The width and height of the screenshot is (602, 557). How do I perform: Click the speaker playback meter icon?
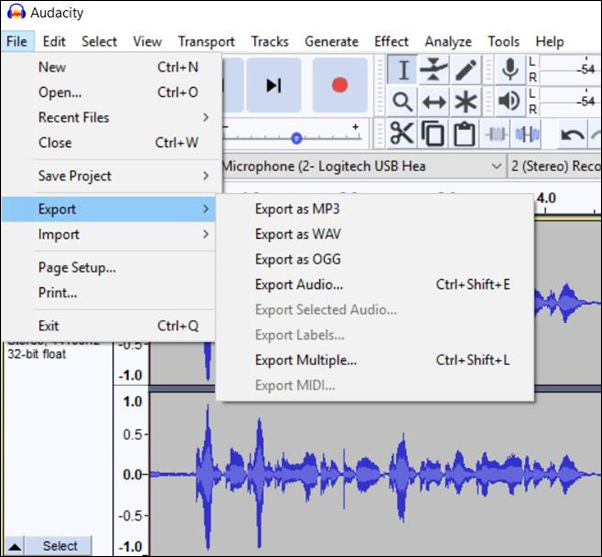tap(510, 102)
